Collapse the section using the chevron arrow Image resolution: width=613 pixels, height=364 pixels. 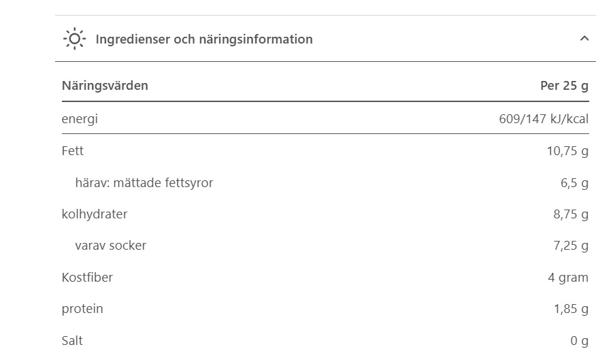584,39
